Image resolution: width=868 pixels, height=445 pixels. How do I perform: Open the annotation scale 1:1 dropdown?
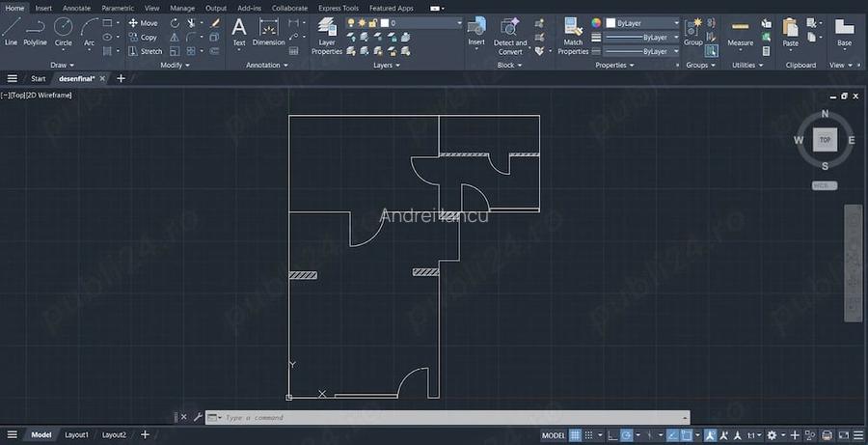tap(754, 435)
